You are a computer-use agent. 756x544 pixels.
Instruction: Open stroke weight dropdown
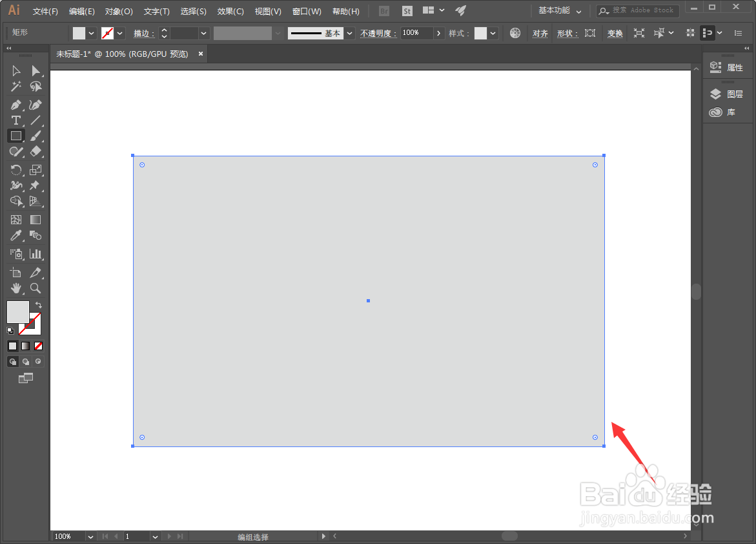click(x=203, y=34)
